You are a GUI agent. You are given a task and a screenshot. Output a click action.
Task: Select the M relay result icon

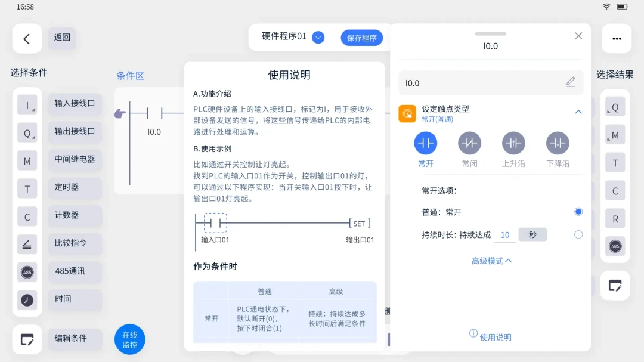pos(615,135)
